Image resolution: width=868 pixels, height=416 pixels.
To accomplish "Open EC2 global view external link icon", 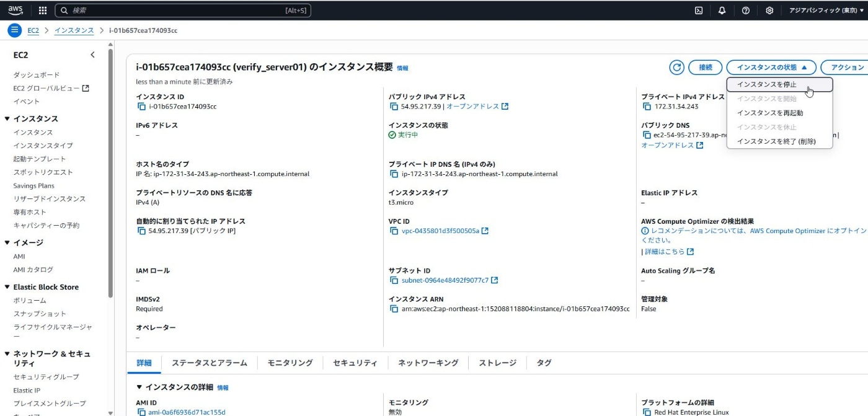I will point(86,88).
